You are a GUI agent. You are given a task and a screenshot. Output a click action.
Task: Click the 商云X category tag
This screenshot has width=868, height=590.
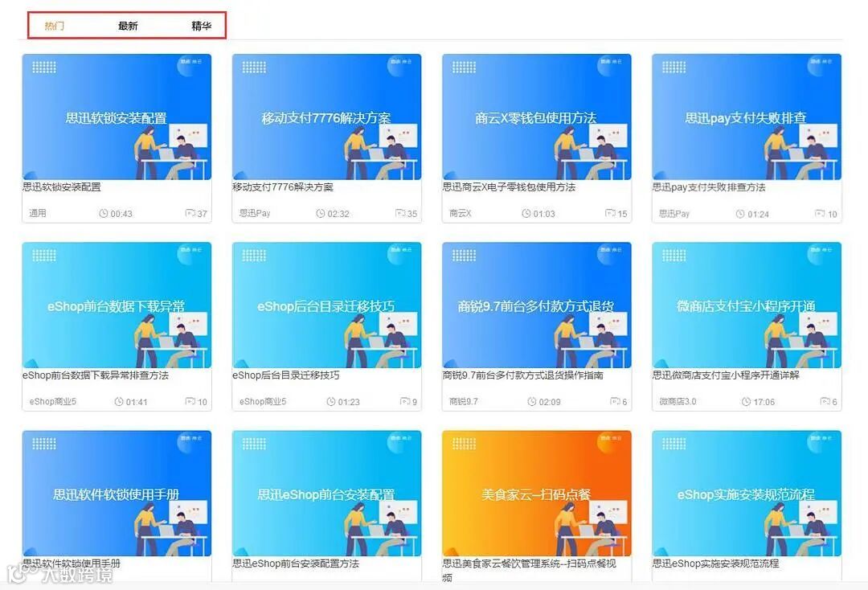tap(460, 213)
